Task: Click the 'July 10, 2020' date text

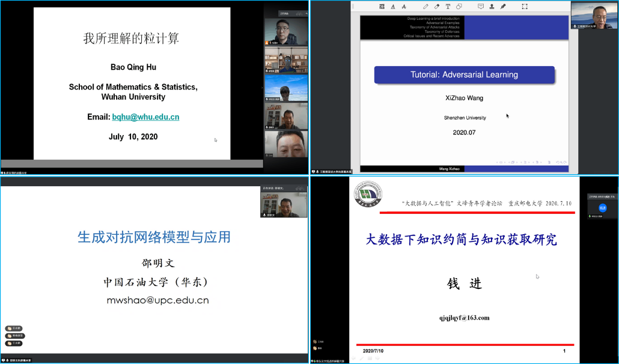Action: coord(133,137)
